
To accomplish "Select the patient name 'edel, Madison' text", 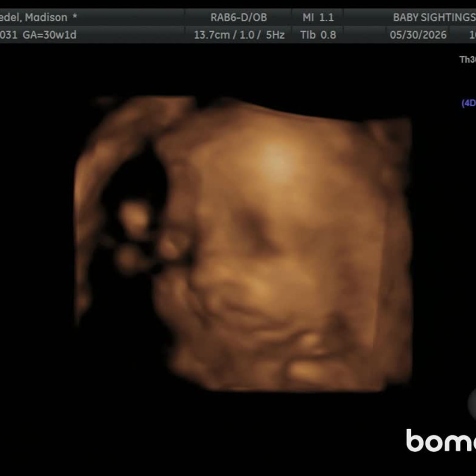I will coord(33,18).
